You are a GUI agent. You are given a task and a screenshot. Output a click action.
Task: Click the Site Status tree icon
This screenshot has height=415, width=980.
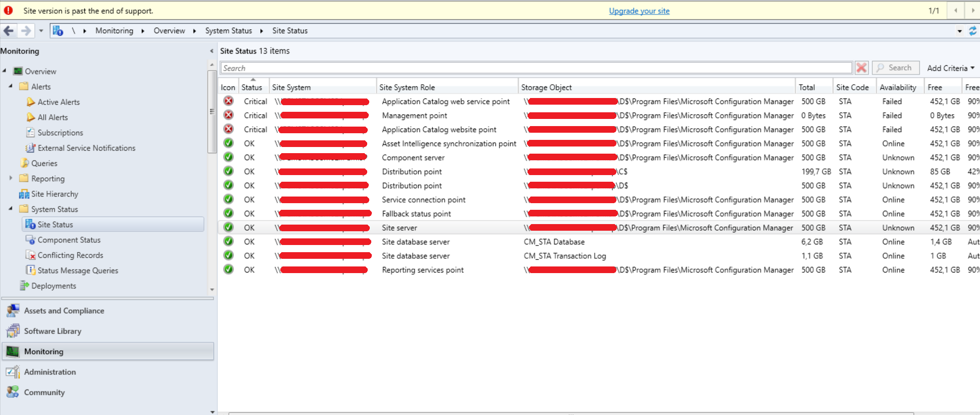click(x=30, y=224)
